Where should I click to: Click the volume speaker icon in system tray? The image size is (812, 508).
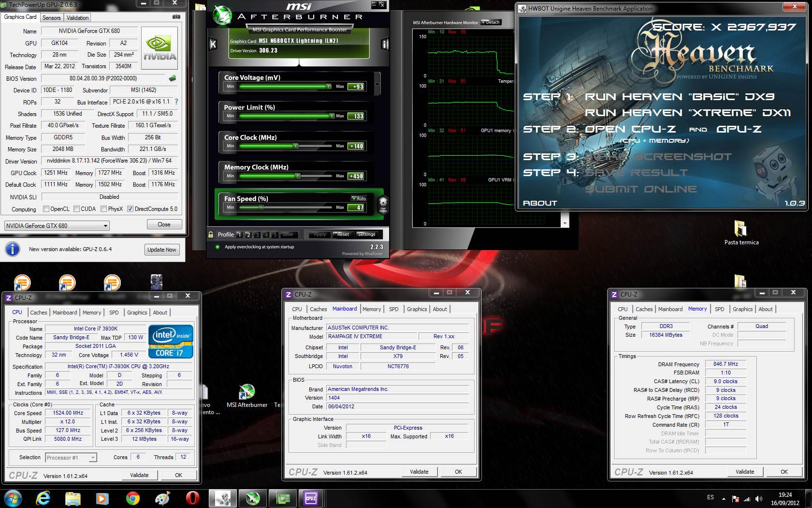click(x=759, y=499)
